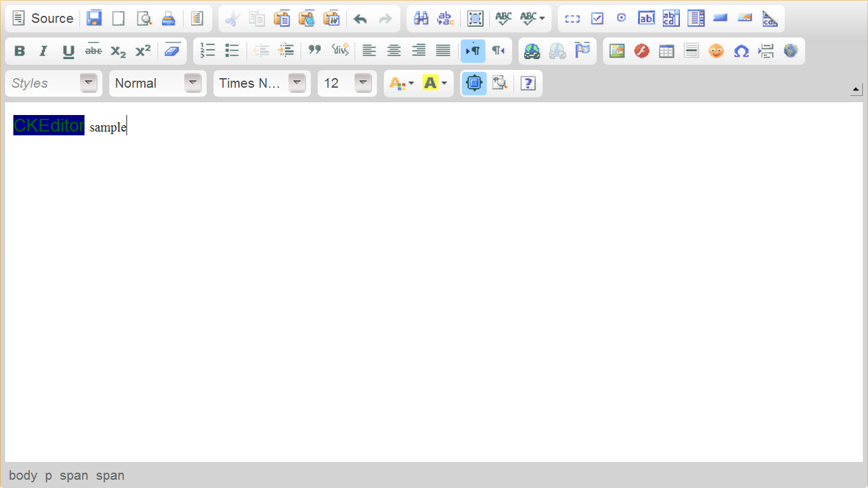868x488 pixels.
Task: Collapse the toolbar with the arrow button
Action: pos(856,90)
